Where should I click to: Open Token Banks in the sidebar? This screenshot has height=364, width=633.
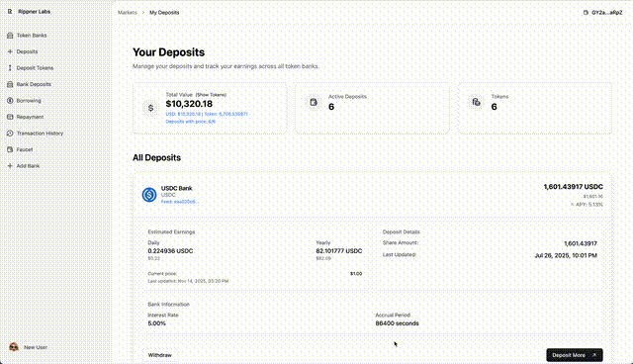32,36
